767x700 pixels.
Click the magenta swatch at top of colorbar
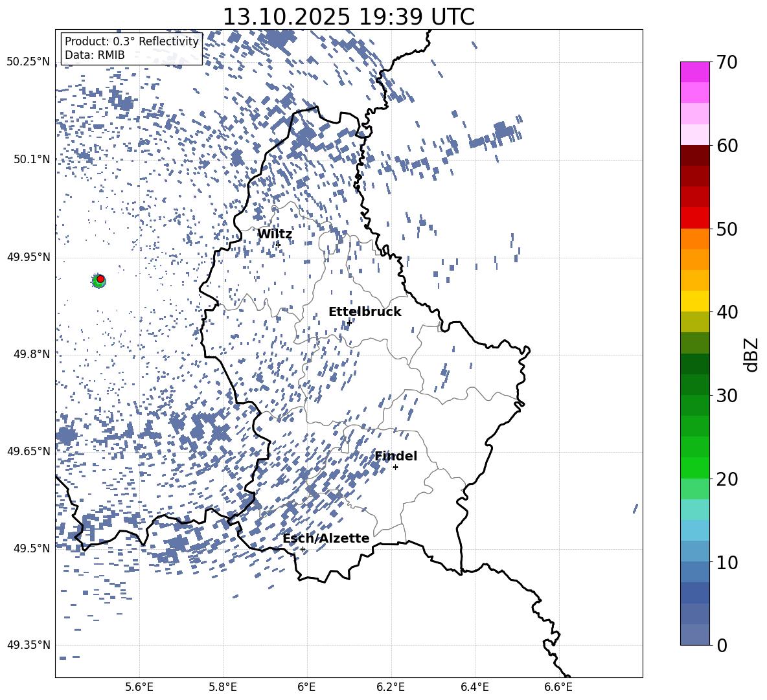[x=695, y=72]
